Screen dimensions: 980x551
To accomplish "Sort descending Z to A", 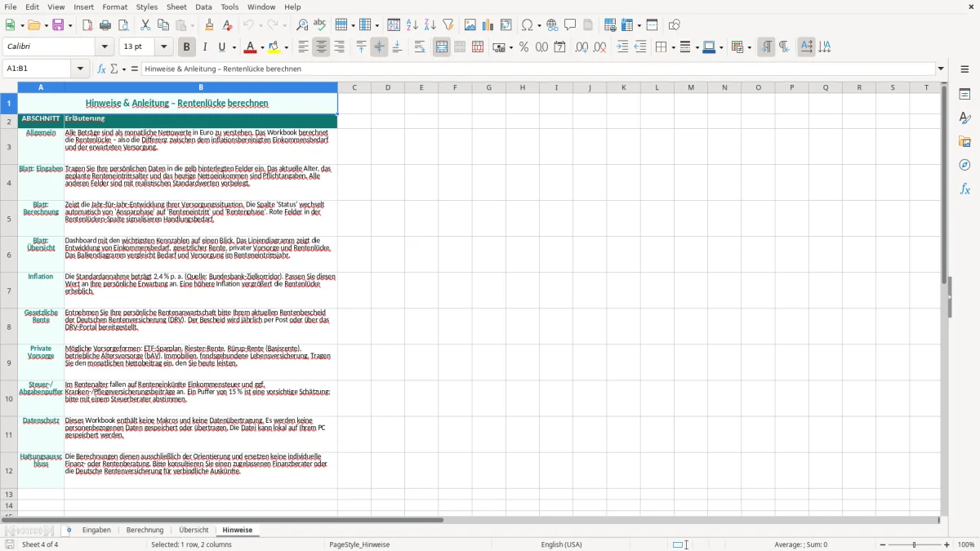I will (430, 25).
